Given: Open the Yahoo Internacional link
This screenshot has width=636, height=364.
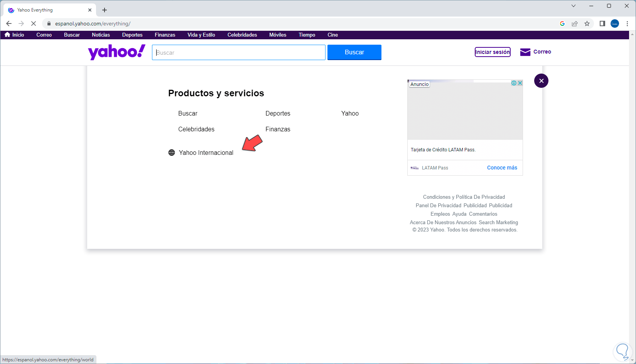Looking at the screenshot, I should click(206, 153).
